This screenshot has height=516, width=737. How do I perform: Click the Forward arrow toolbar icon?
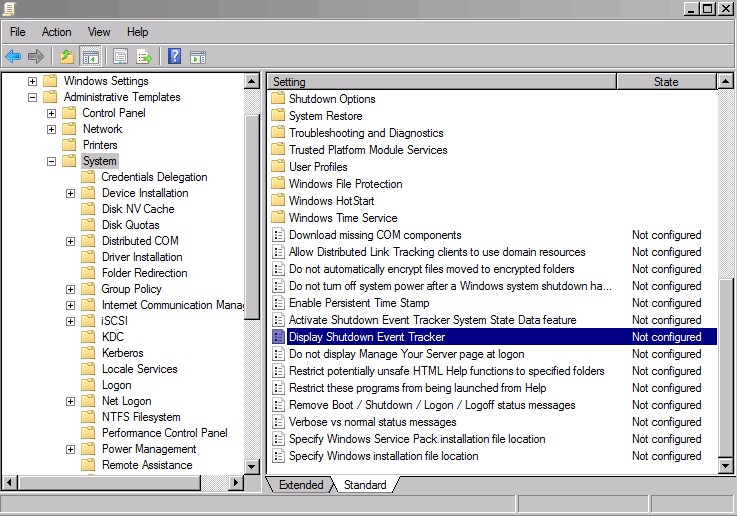point(36,57)
